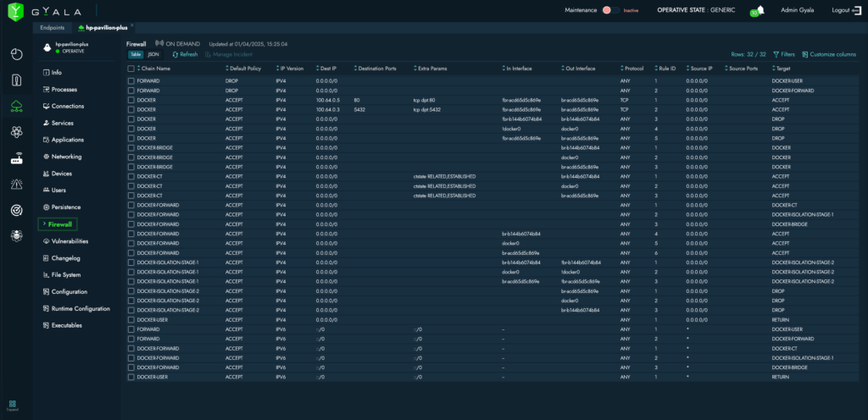Close the hp-pavilion-plus tab

tap(131, 26)
